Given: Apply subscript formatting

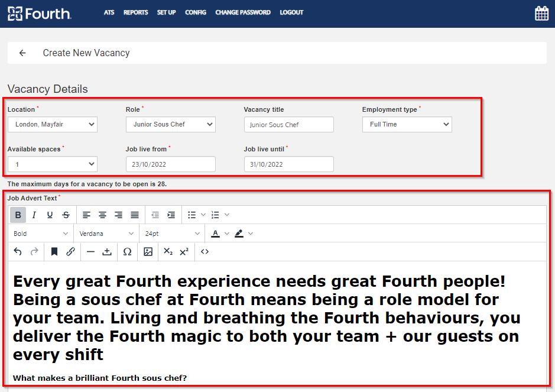Looking at the screenshot, I should pyautogui.click(x=168, y=252).
